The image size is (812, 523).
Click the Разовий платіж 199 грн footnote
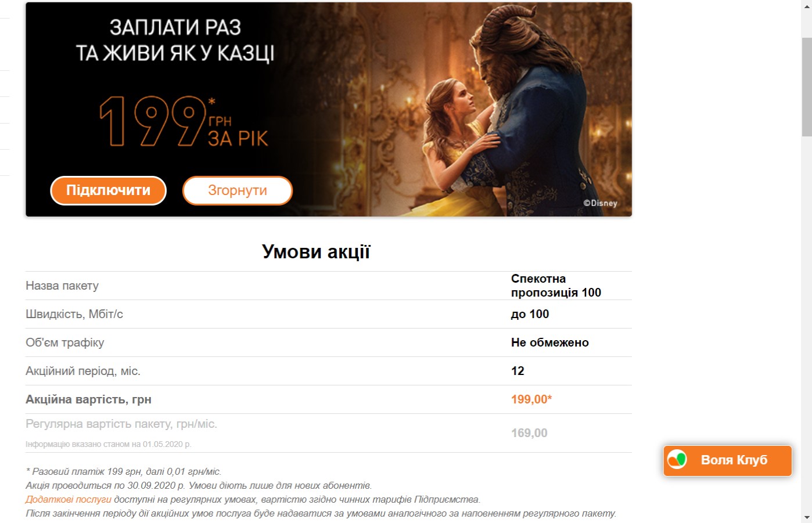pyautogui.click(x=123, y=471)
